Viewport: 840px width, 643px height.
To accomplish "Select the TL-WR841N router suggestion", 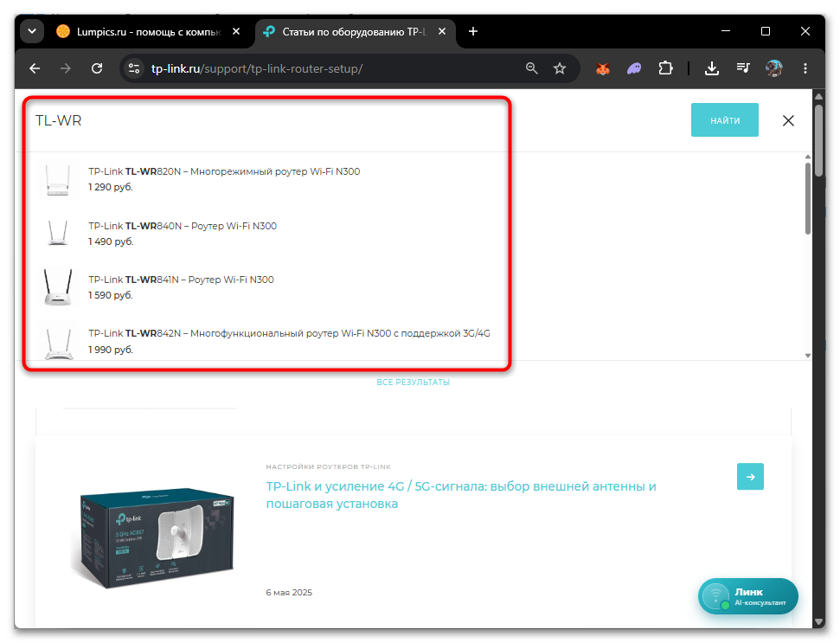I will (x=266, y=287).
